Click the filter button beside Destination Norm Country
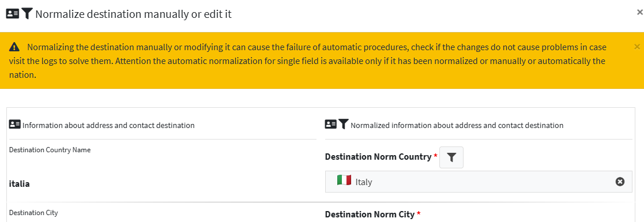644x222 pixels. click(x=451, y=157)
